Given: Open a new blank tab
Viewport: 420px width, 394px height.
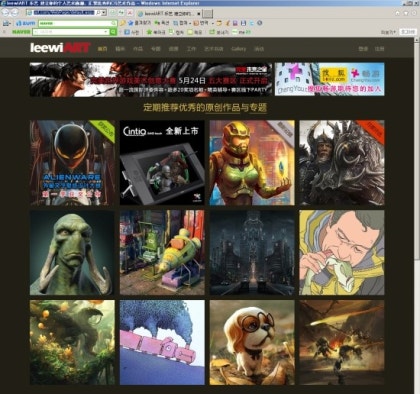Looking at the screenshot, I should point(208,14).
